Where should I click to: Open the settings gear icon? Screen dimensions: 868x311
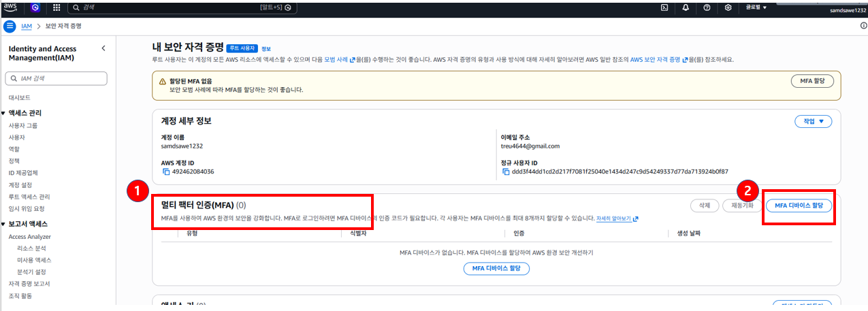point(728,7)
